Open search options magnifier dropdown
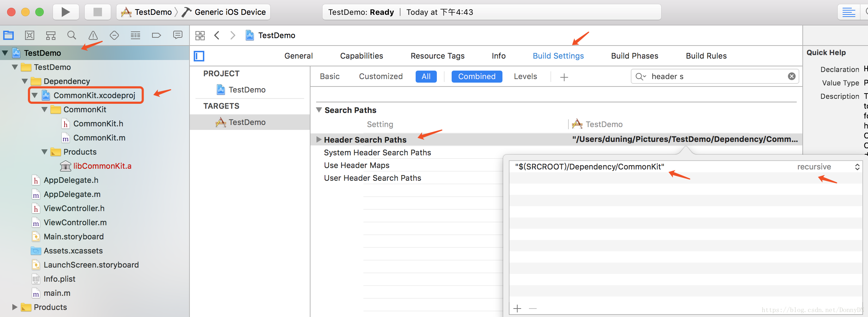 [x=640, y=76]
